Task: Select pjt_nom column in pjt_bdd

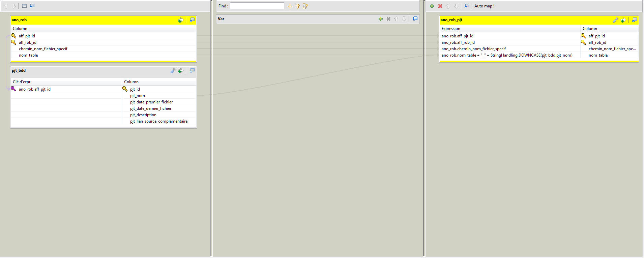Action: 159,96
